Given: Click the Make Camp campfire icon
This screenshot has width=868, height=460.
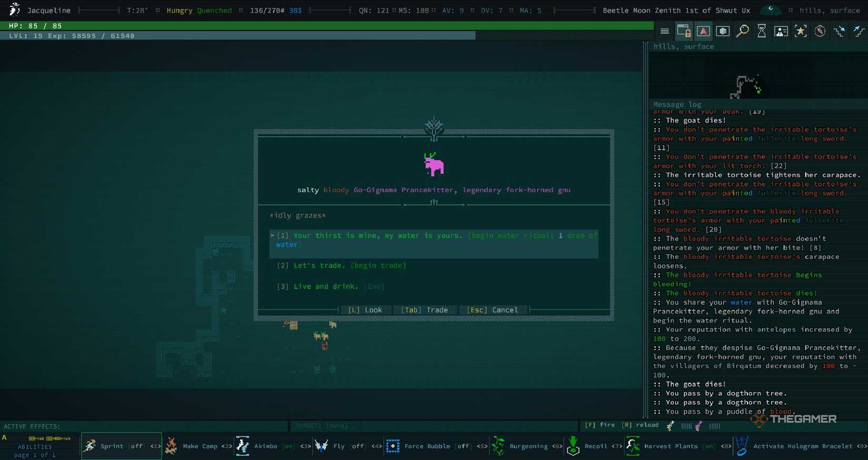Looking at the screenshot, I should point(171,446).
